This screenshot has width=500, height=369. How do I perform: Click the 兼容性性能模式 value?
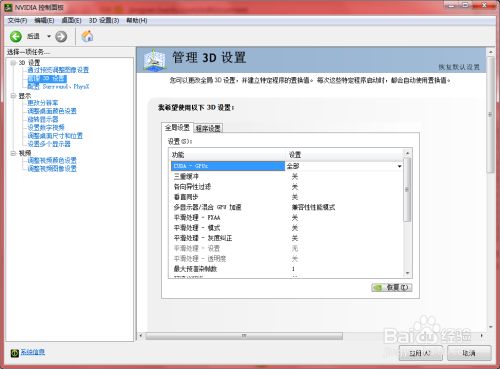(313, 207)
